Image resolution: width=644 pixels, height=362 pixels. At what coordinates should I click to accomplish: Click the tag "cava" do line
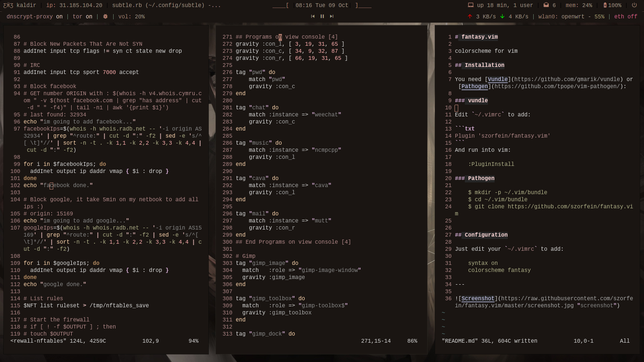coord(257,178)
